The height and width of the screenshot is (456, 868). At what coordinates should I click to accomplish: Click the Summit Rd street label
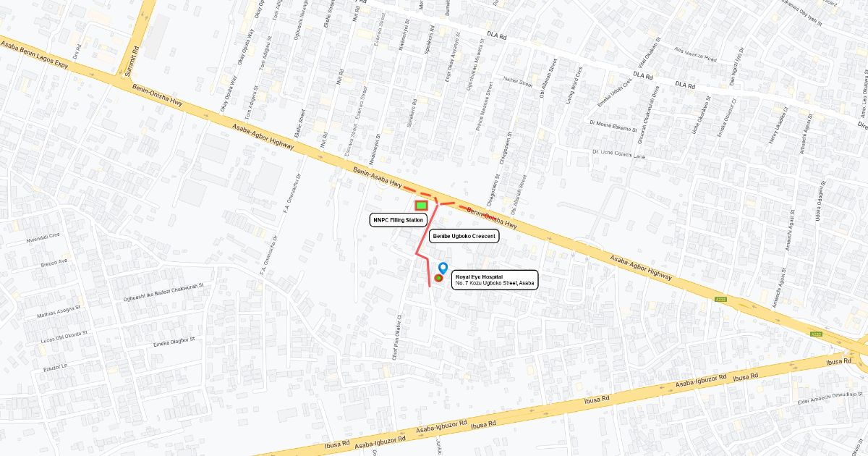point(132,62)
